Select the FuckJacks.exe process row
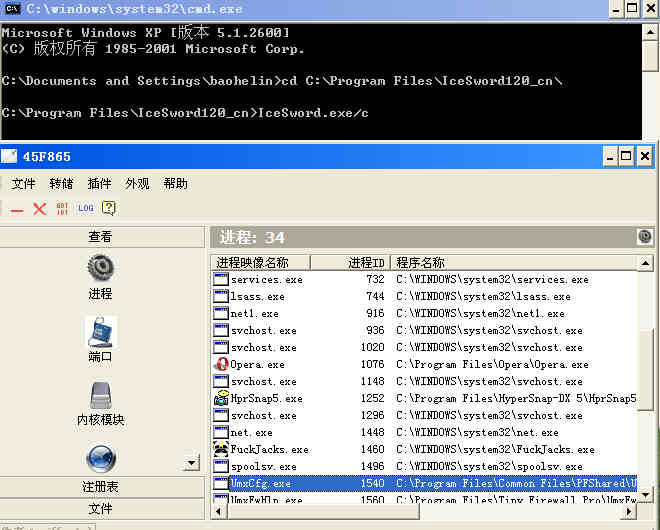The width and height of the screenshot is (660, 530). tap(424, 449)
